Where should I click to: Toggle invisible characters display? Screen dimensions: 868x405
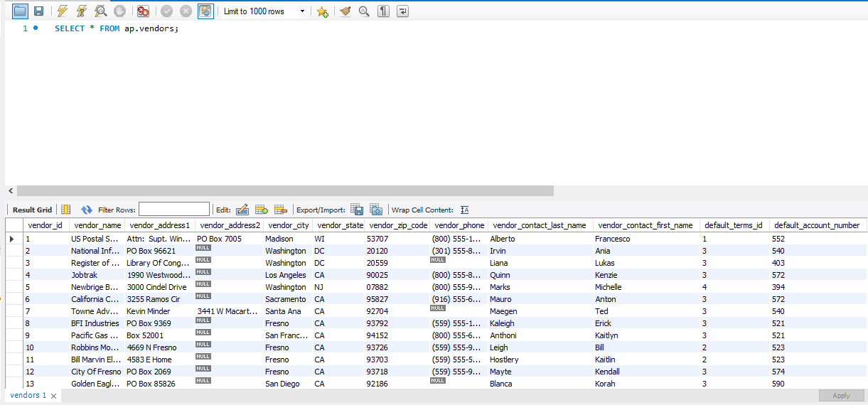(383, 11)
